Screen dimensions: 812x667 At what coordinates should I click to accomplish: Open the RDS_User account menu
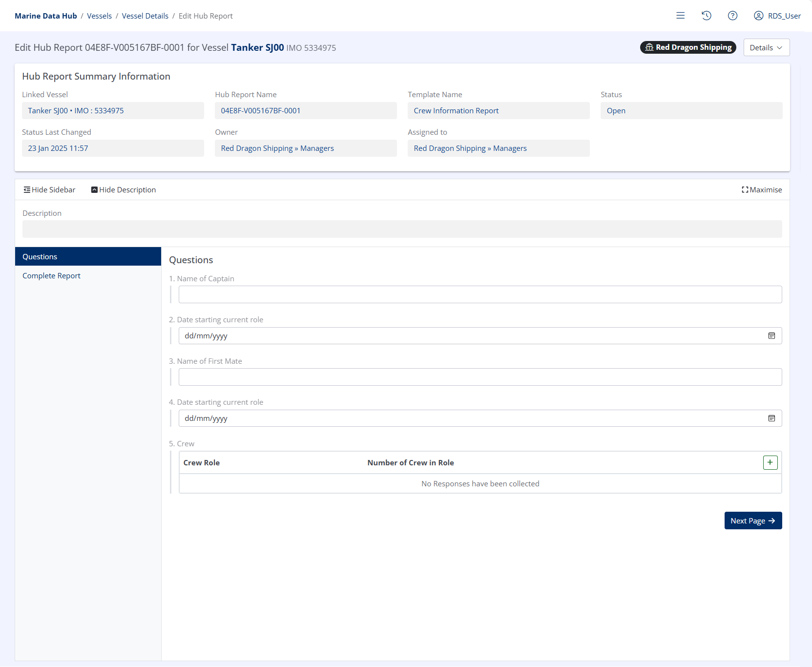tap(777, 16)
